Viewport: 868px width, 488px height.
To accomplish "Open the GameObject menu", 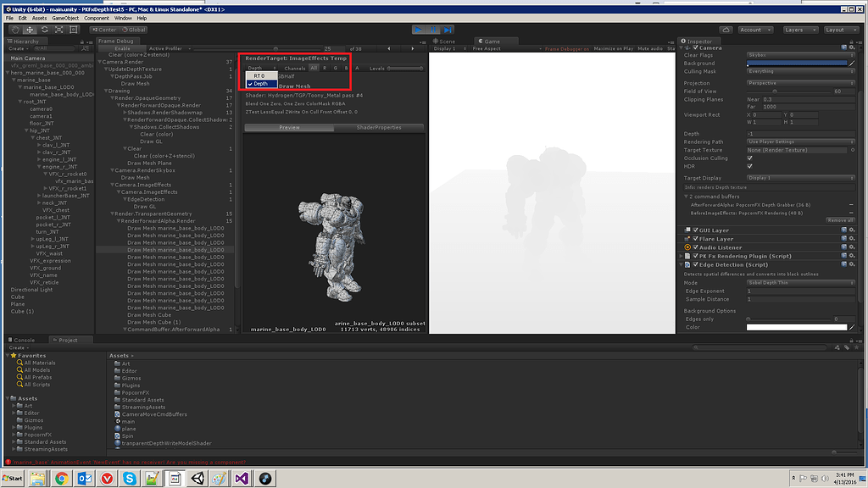I will click(x=64, y=17).
